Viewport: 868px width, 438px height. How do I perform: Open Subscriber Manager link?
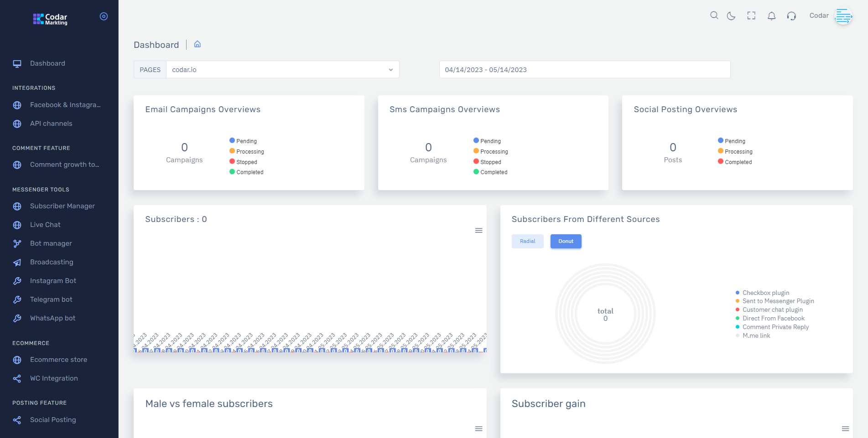(x=62, y=206)
